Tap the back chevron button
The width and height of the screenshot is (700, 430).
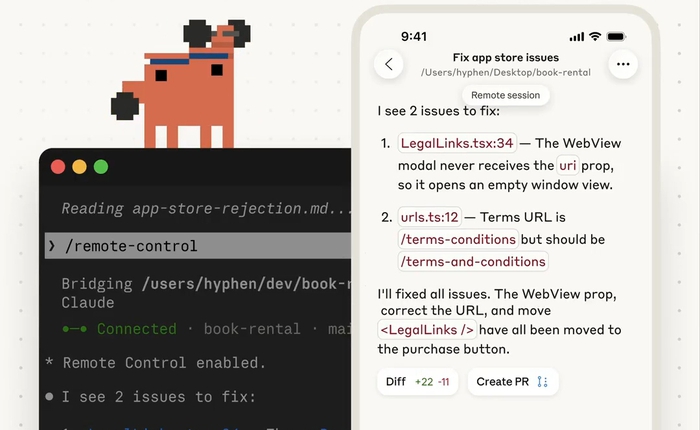pyautogui.click(x=389, y=65)
